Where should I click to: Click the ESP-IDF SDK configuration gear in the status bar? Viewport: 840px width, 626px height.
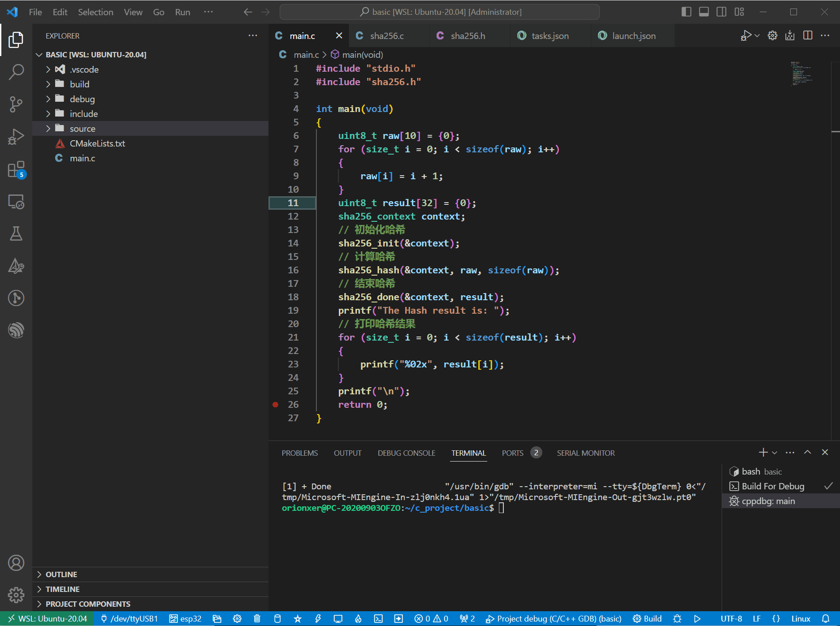click(x=237, y=619)
